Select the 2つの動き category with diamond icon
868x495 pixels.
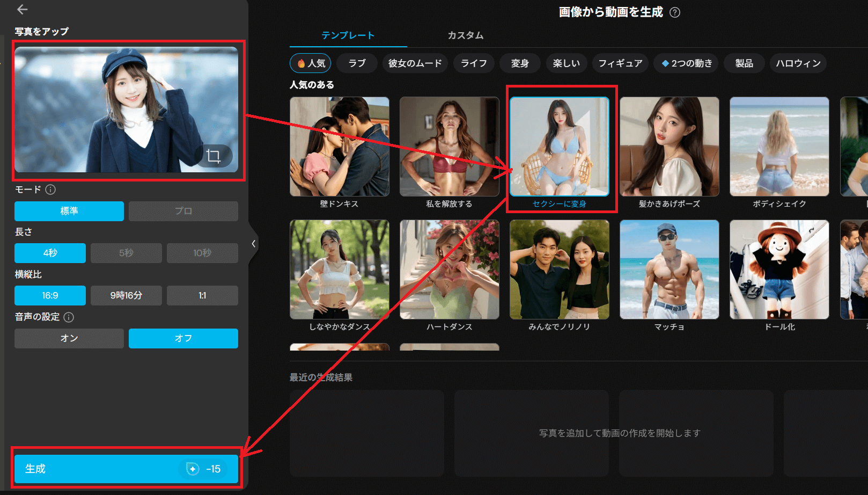click(x=686, y=63)
